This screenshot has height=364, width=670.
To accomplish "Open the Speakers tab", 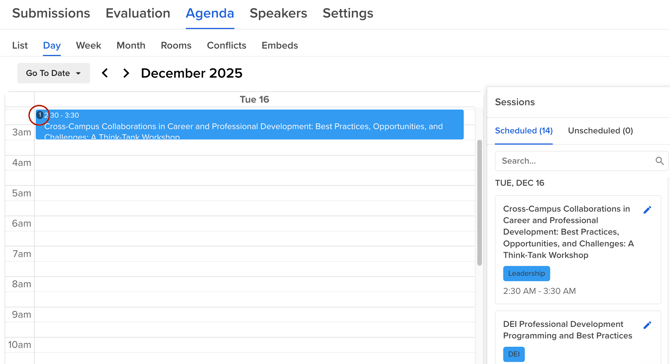I will point(278,13).
